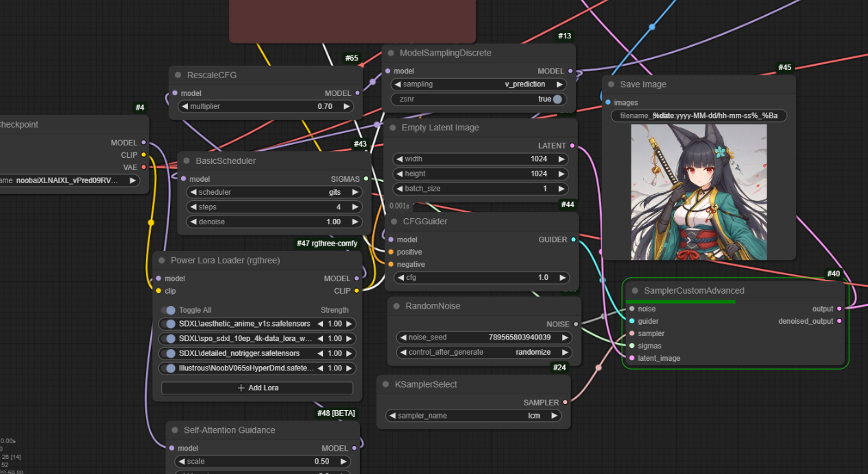Click the guider input socket on SamplerCustomAdvanced
Viewport: 868px width, 474px height.
tap(631, 321)
